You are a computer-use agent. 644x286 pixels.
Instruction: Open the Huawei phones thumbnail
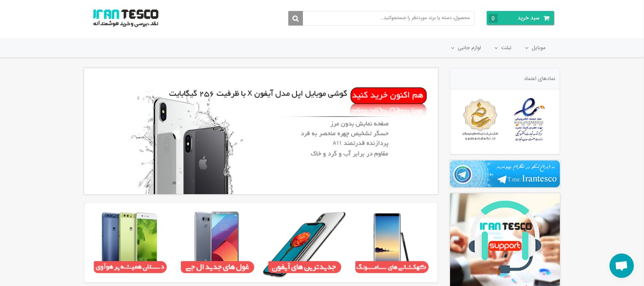130,243
